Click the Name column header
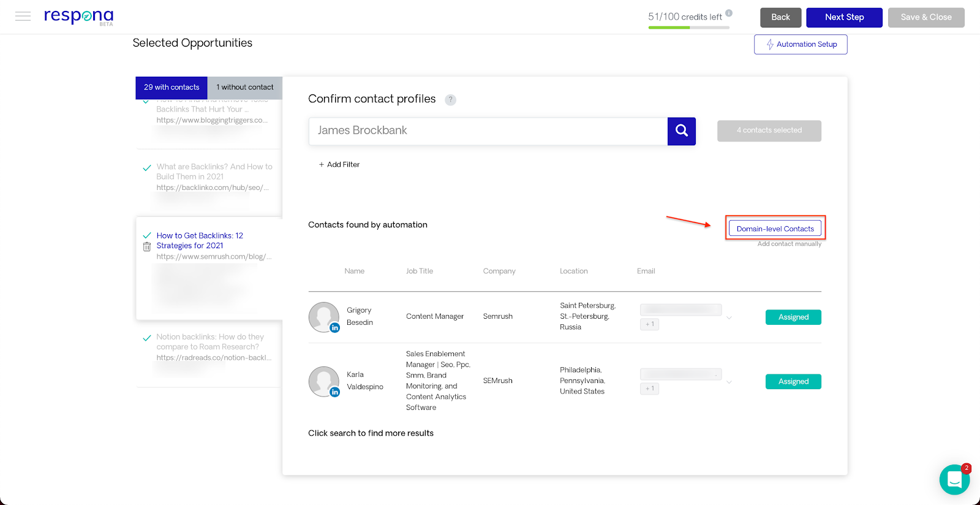This screenshot has height=505, width=980. coord(354,271)
